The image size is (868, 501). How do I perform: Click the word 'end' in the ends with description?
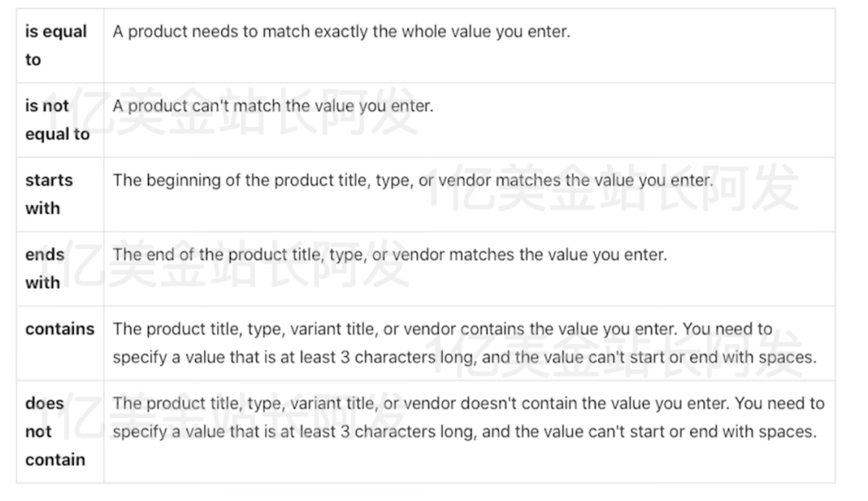click(158, 255)
